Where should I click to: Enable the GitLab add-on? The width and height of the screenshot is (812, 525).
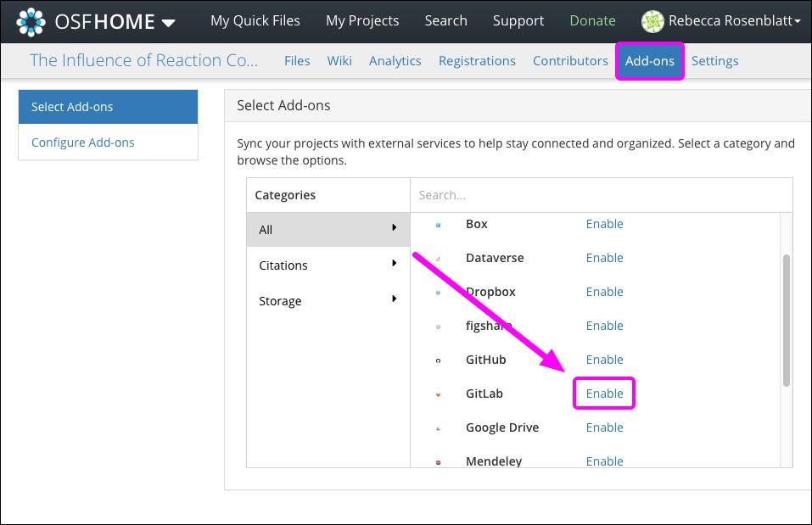click(x=604, y=393)
